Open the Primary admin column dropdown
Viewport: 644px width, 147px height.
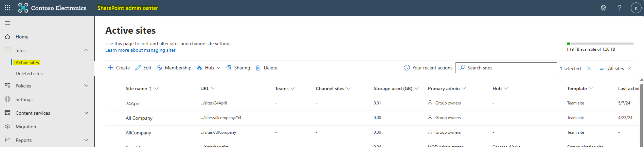tap(447, 88)
